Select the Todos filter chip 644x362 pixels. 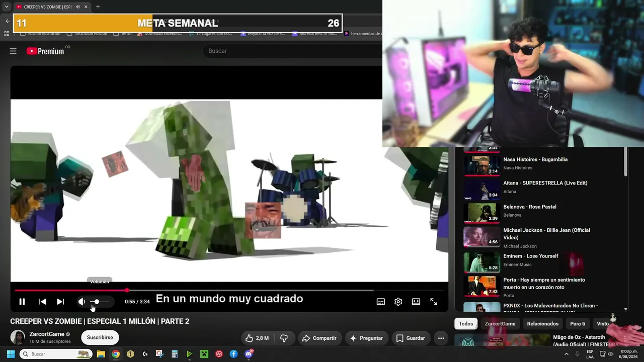(x=466, y=324)
